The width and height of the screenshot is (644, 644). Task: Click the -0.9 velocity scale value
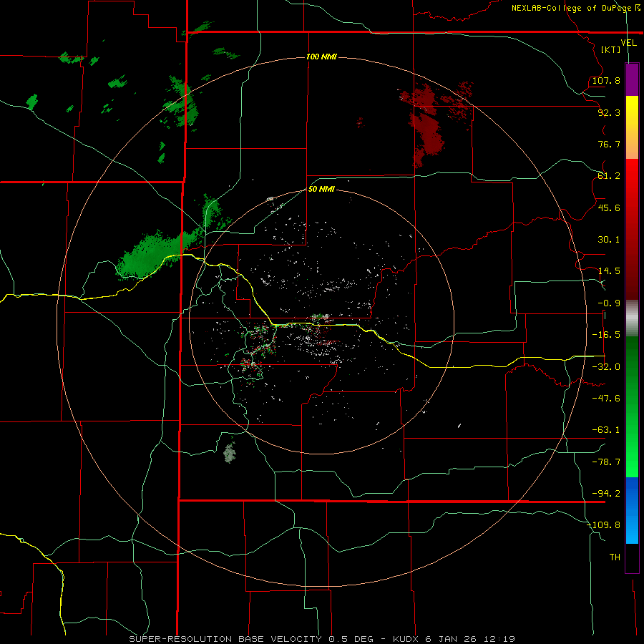(609, 303)
